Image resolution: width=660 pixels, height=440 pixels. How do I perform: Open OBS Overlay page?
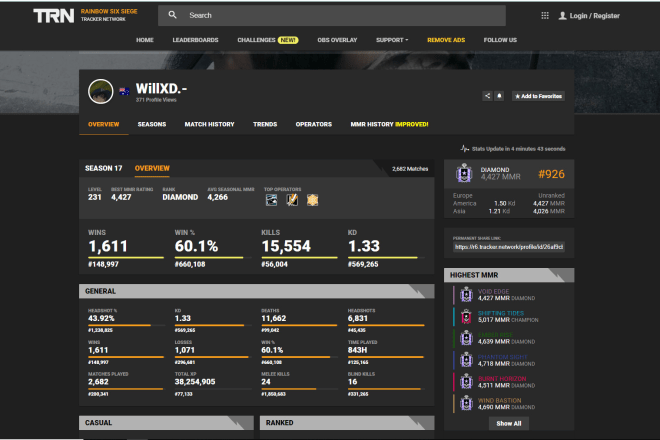(x=337, y=40)
